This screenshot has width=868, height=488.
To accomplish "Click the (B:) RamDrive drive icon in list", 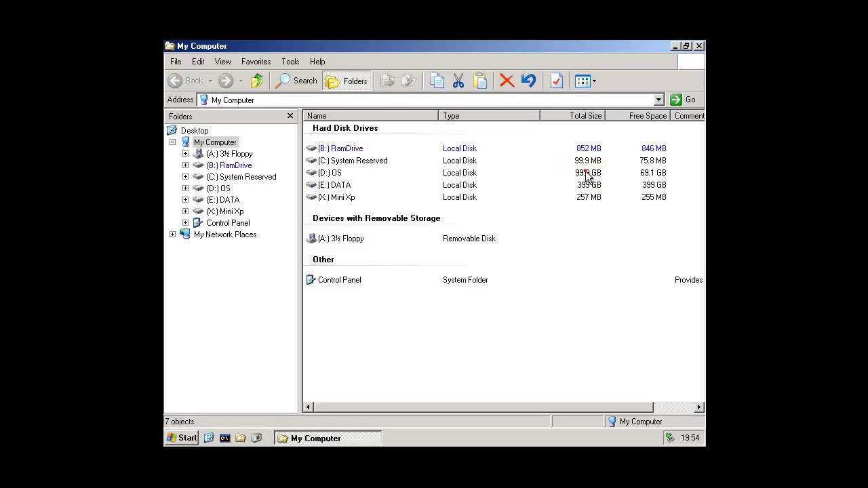I will point(311,148).
